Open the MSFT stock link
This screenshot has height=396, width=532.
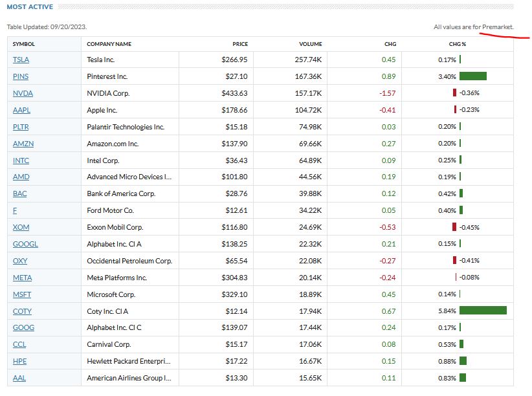tap(22, 294)
